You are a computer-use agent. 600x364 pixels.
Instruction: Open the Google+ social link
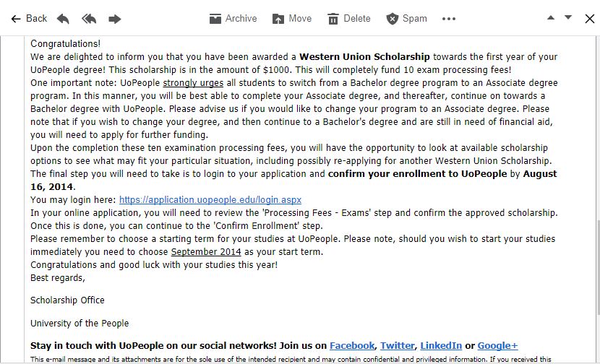click(497, 346)
